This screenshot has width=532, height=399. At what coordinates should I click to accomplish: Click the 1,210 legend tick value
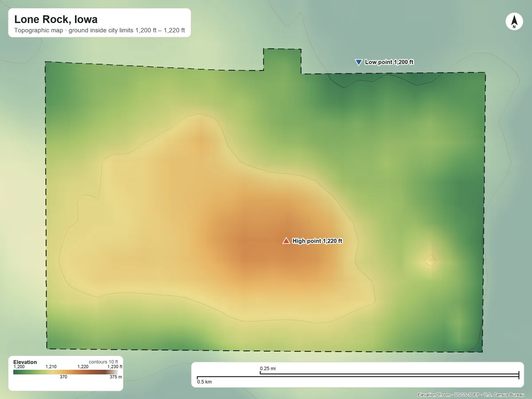(51, 367)
